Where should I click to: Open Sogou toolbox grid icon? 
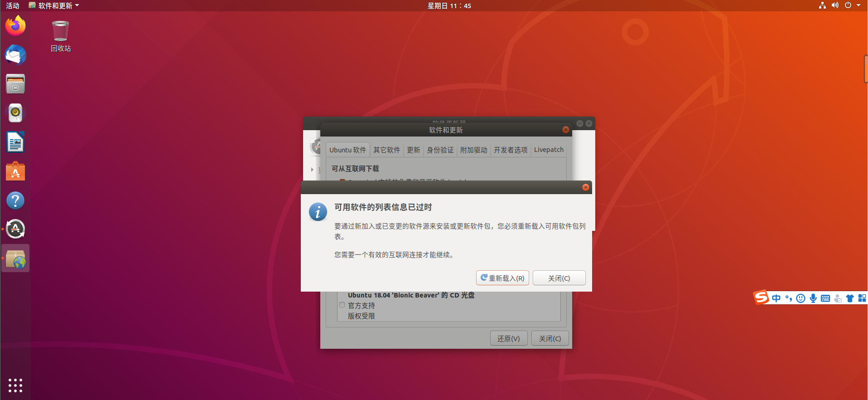862,298
